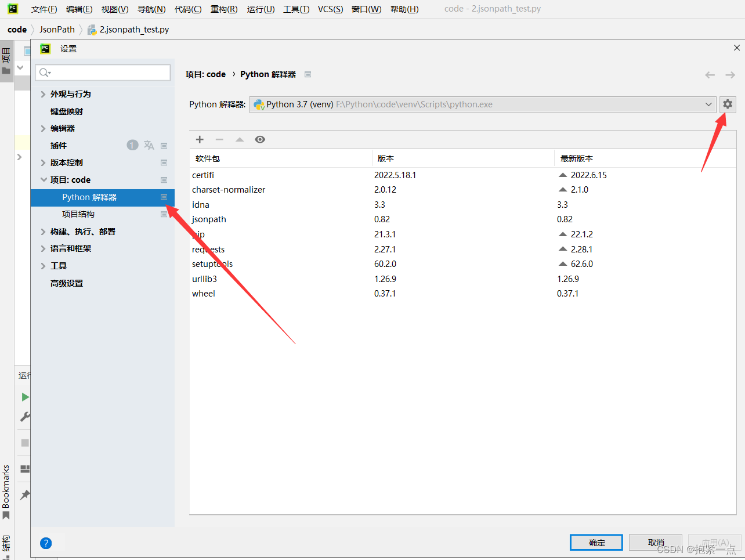
Task: Select the urllib3 package row
Action: coord(462,279)
